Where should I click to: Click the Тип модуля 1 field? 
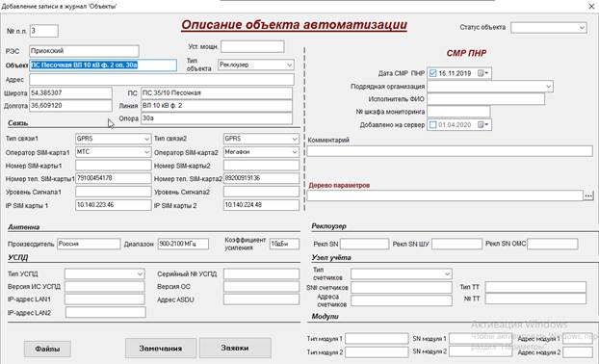tap(377, 339)
